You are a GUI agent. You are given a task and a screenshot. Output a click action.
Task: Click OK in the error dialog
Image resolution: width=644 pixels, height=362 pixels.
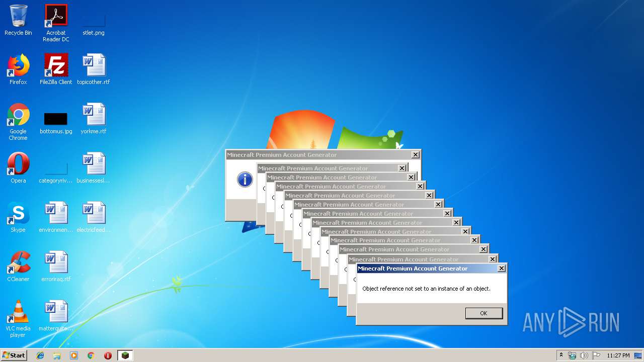pos(484,313)
